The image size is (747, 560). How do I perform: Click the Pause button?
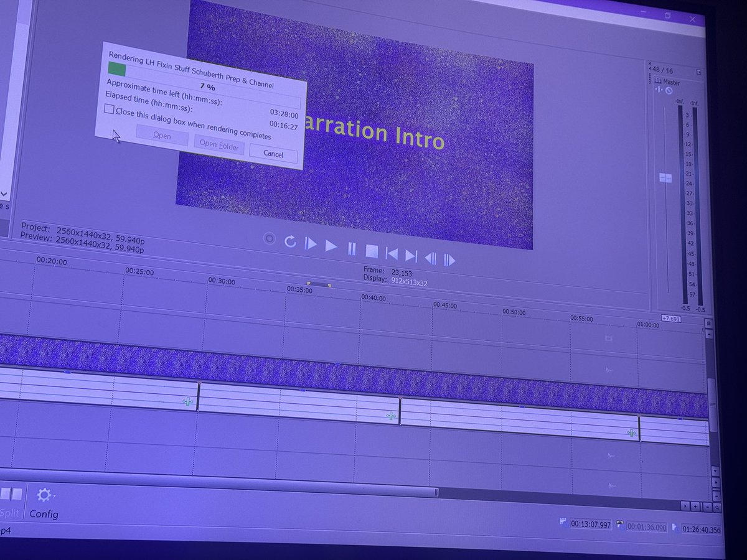(x=352, y=249)
